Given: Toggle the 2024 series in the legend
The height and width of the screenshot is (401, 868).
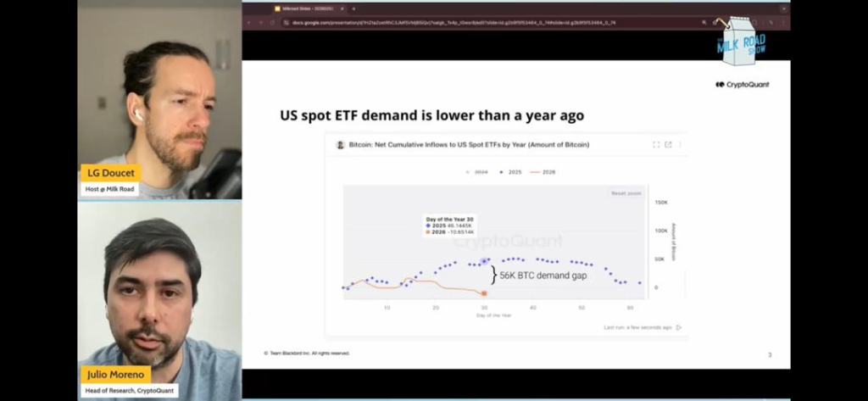Looking at the screenshot, I should point(477,172).
